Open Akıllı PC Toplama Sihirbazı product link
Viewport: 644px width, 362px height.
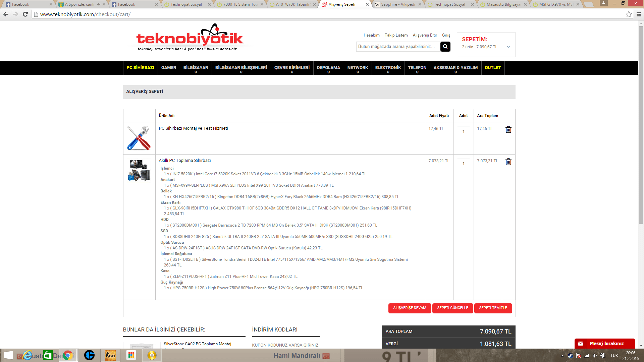tap(185, 161)
